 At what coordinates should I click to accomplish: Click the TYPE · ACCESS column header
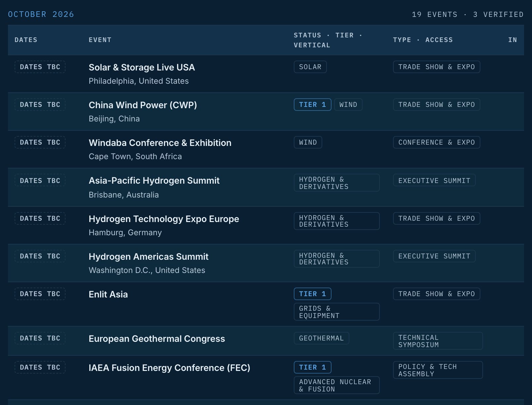pos(423,40)
